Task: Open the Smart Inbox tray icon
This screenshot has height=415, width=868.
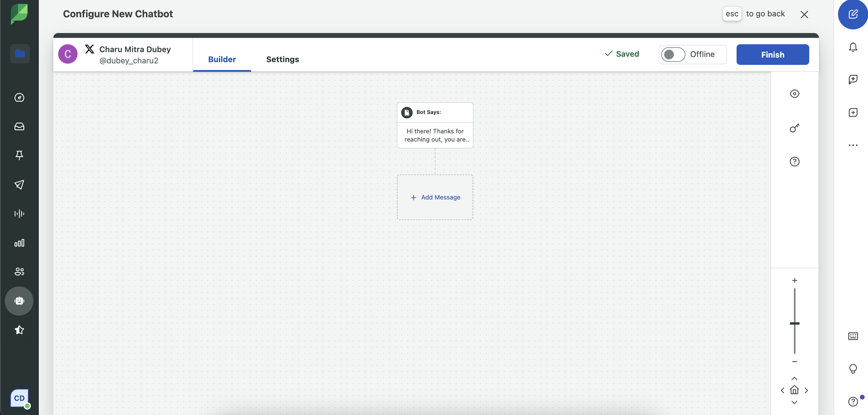Action: pyautogui.click(x=20, y=126)
